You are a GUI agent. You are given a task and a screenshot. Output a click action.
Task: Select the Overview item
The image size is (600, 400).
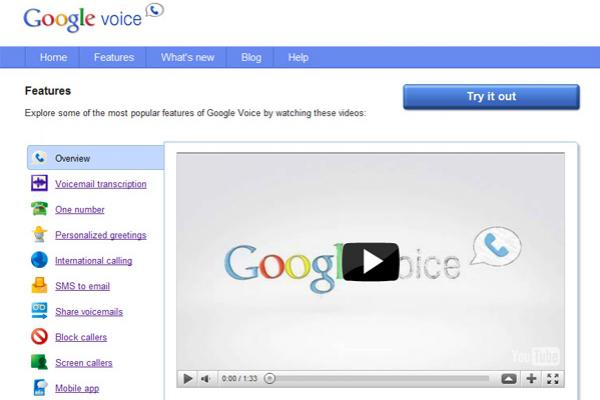coord(96,158)
